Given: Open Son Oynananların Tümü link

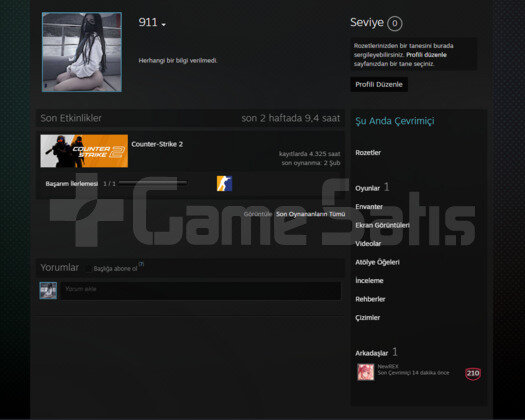Looking at the screenshot, I should tap(310, 214).
